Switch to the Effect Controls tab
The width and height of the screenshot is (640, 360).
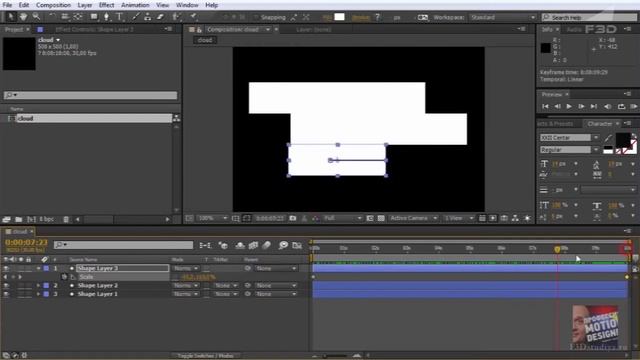(94, 29)
